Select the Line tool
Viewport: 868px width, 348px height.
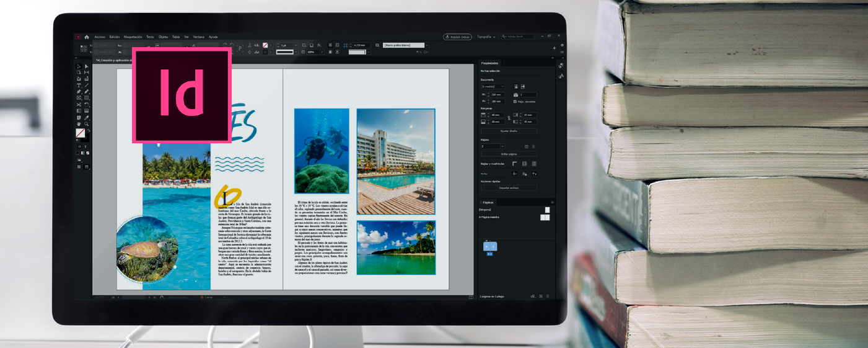(87, 85)
